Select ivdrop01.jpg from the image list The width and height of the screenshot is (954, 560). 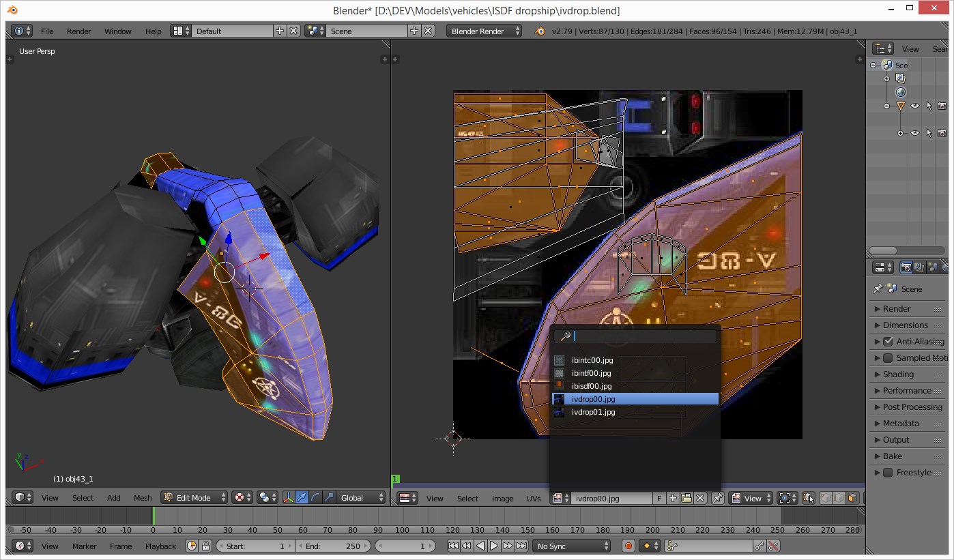593,412
